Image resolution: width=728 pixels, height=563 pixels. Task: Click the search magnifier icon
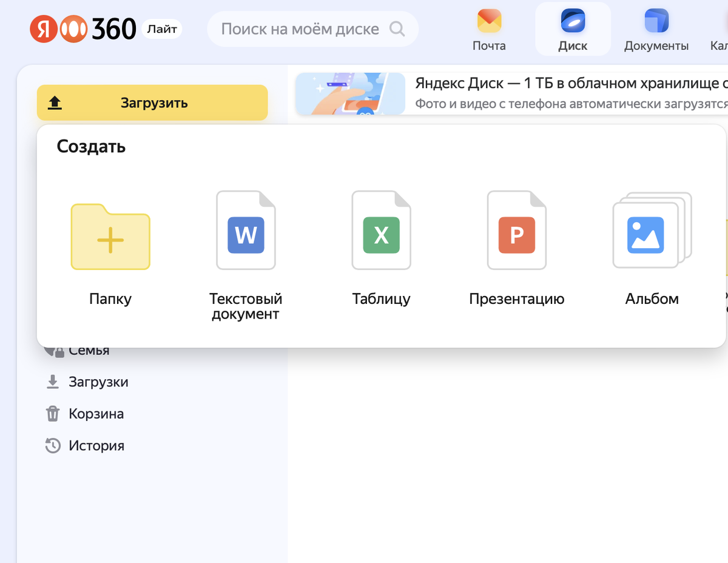[x=397, y=29]
